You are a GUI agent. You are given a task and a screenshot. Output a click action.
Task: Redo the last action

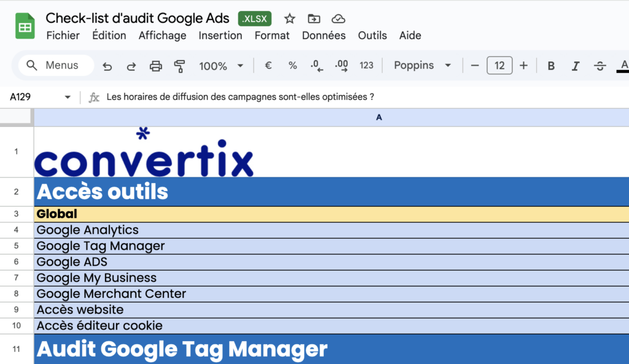(131, 66)
